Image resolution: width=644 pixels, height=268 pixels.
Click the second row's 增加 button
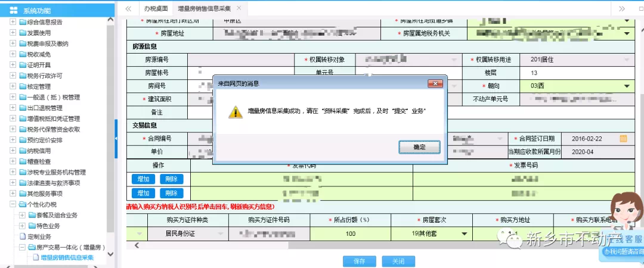143,194
